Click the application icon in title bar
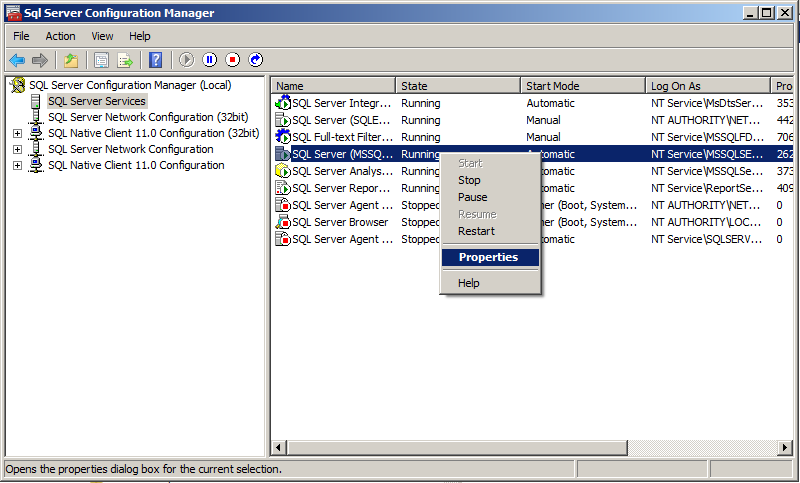The width and height of the screenshot is (800, 483). 13,13
